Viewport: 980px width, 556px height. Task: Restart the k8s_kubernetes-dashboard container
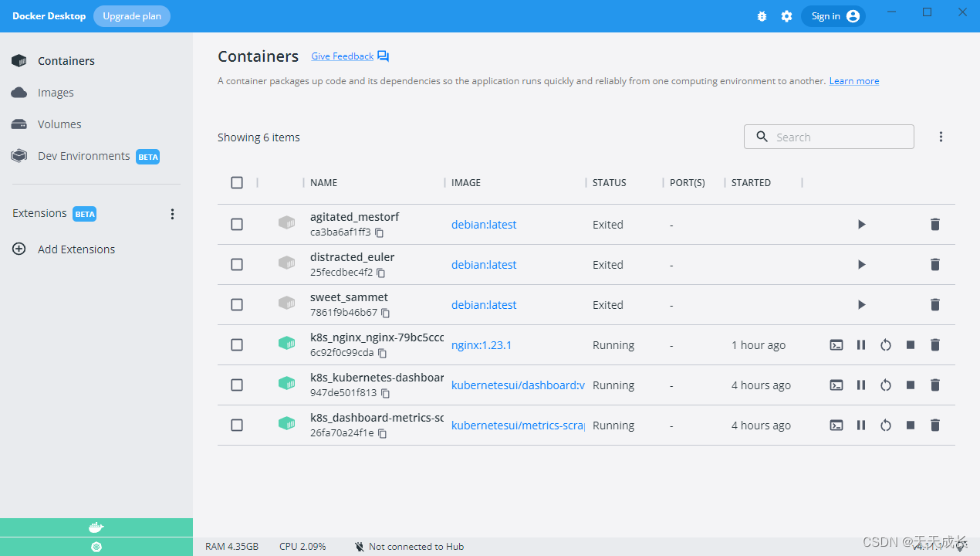(886, 385)
